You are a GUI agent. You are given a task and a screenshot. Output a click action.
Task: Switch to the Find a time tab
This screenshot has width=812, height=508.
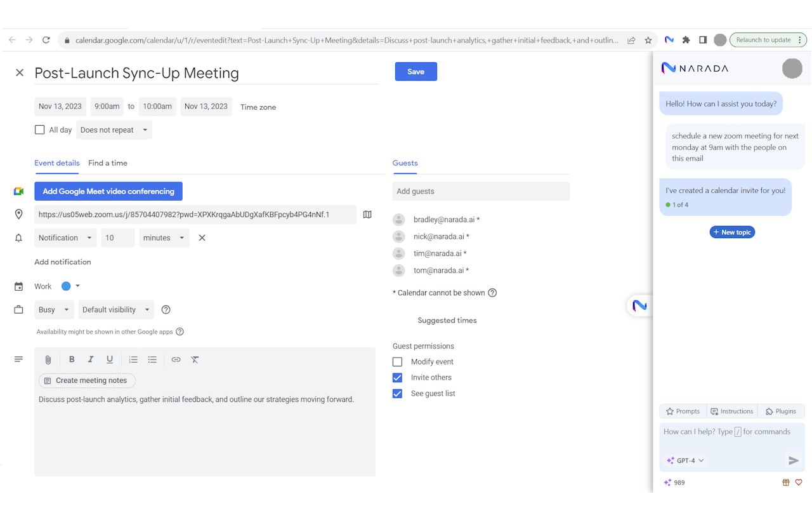(x=107, y=163)
